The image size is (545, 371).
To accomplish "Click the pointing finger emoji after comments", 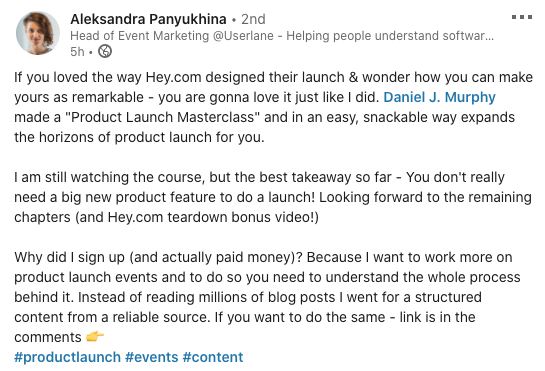I will pos(95,336).
